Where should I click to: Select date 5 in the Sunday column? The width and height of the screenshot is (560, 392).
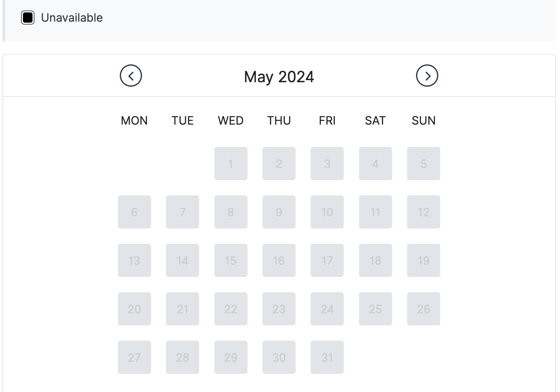pyautogui.click(x=423, y=163)
